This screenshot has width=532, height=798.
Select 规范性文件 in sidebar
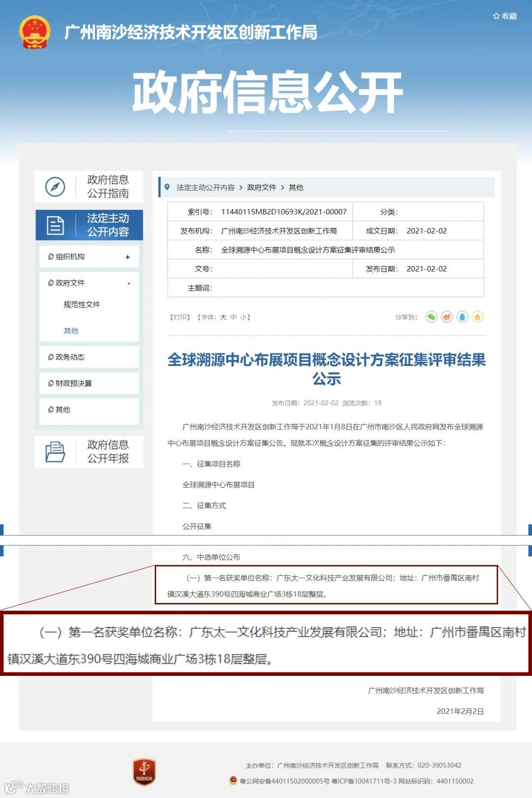[x=82, y=304]
